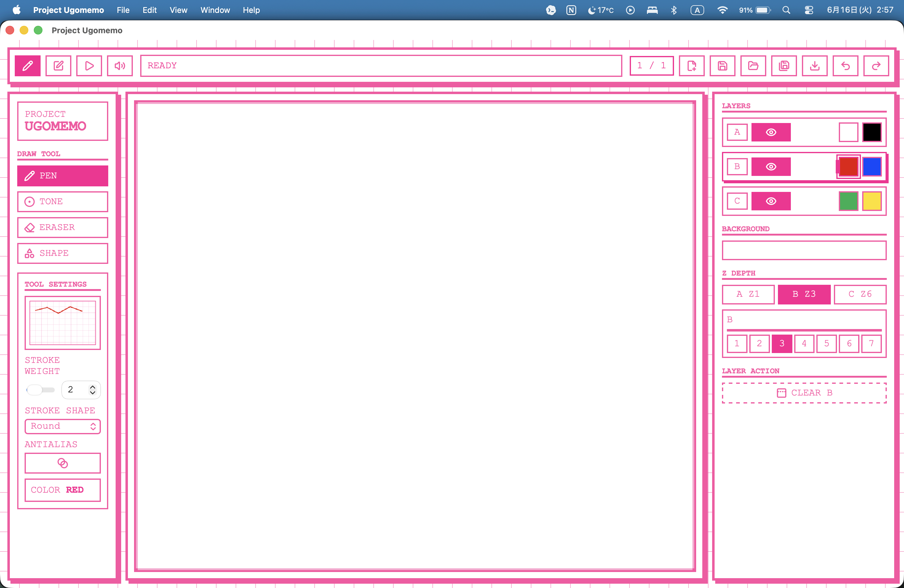Open the View menu
Viewport: 904px width, 588px height.
click(179, 10)
